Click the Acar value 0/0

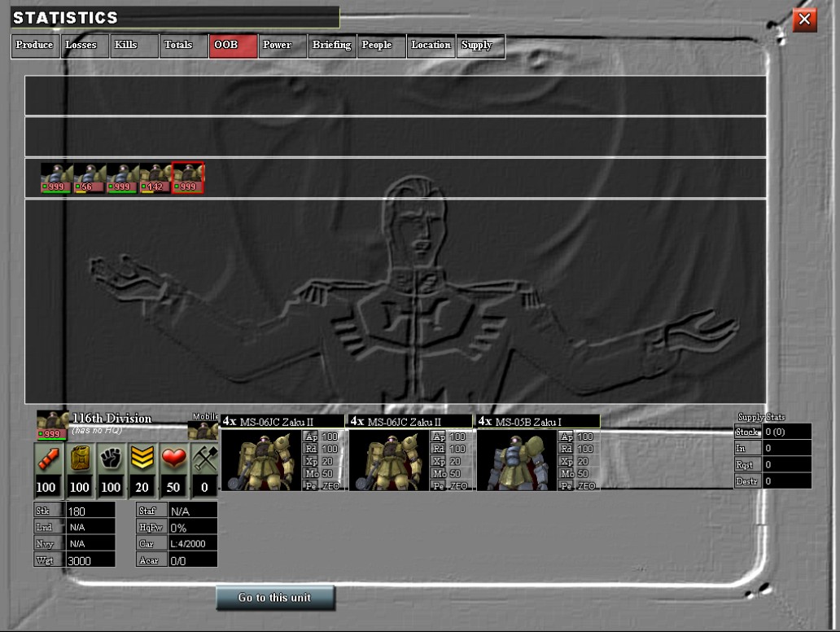pos(193,560)
